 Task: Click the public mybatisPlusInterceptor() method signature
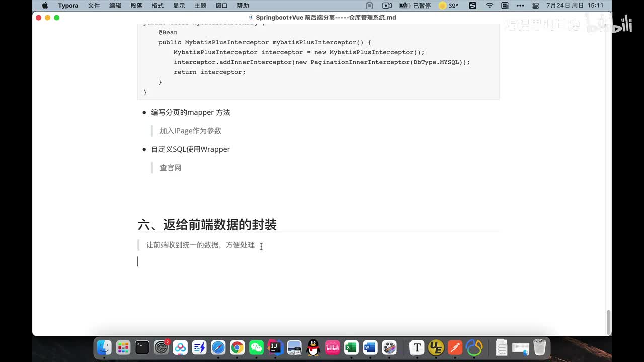(265, 42)
